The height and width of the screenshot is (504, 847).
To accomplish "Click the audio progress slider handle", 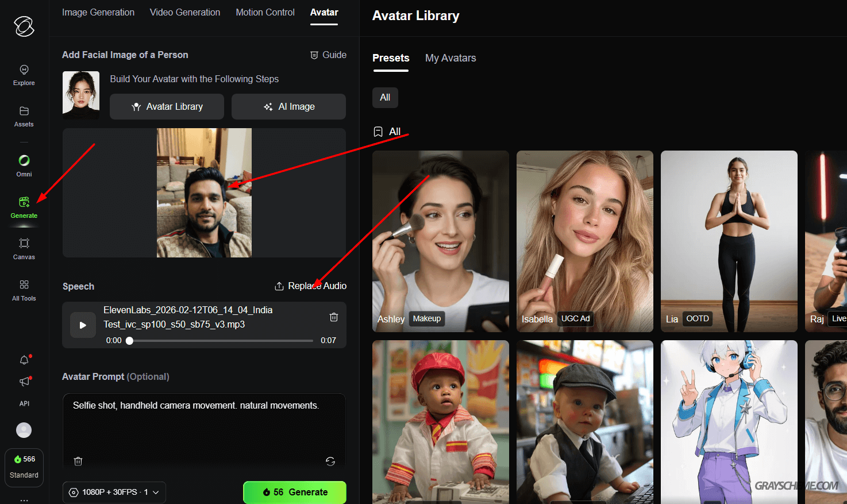I will [x=130, y=341].
